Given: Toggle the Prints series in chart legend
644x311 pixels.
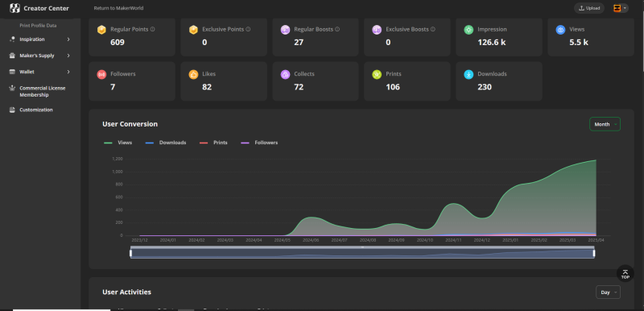Looking at the screenshot, I should tap(213, 143).
